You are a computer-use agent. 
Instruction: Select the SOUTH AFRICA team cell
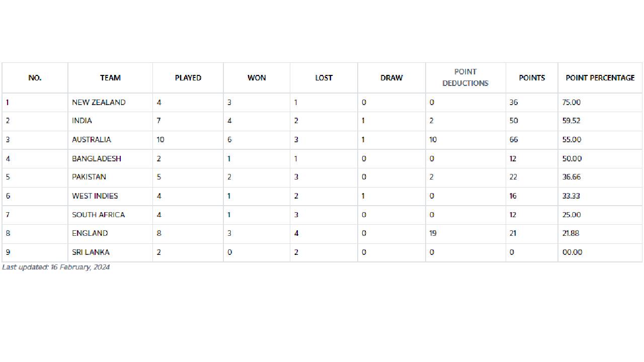pos(98,215)
